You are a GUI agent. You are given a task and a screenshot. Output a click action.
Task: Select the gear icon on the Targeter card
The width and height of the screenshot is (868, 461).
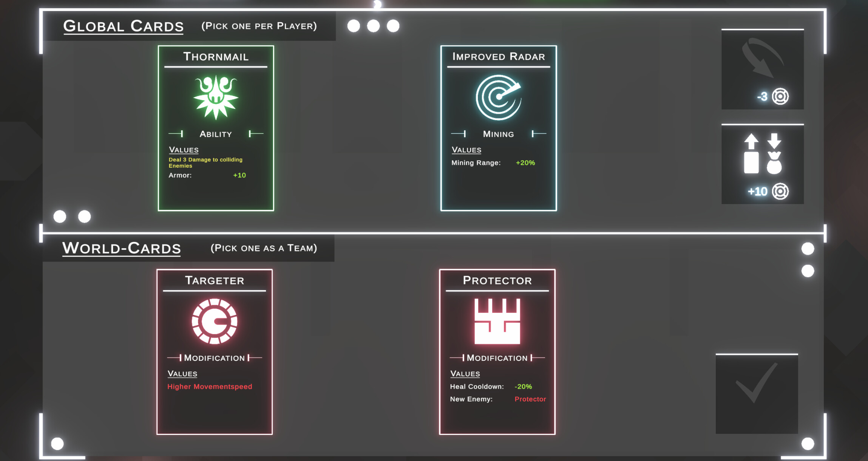click(214, 320)
